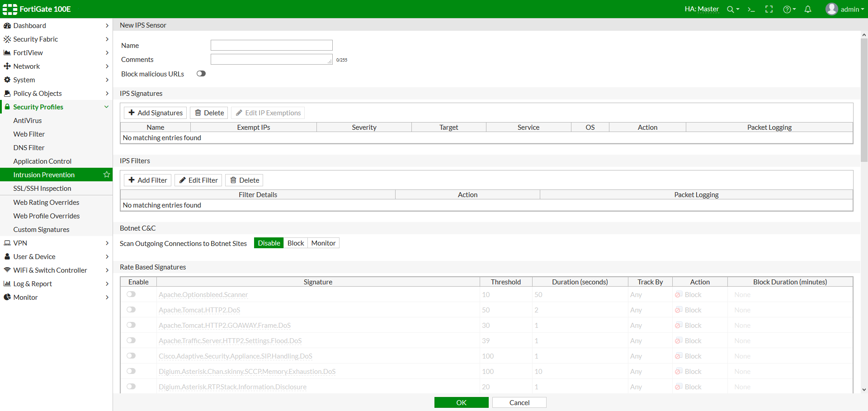Enable Apache.Optionsbleed.Scanner rate signature

tap(131, 294)
